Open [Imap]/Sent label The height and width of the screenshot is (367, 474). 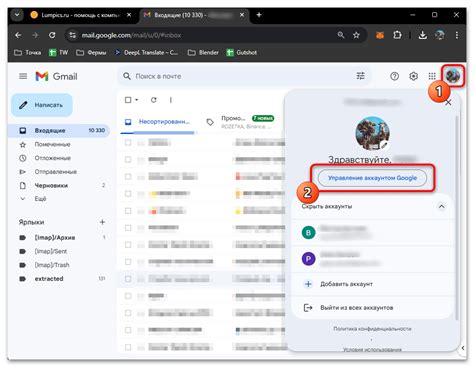51,251
